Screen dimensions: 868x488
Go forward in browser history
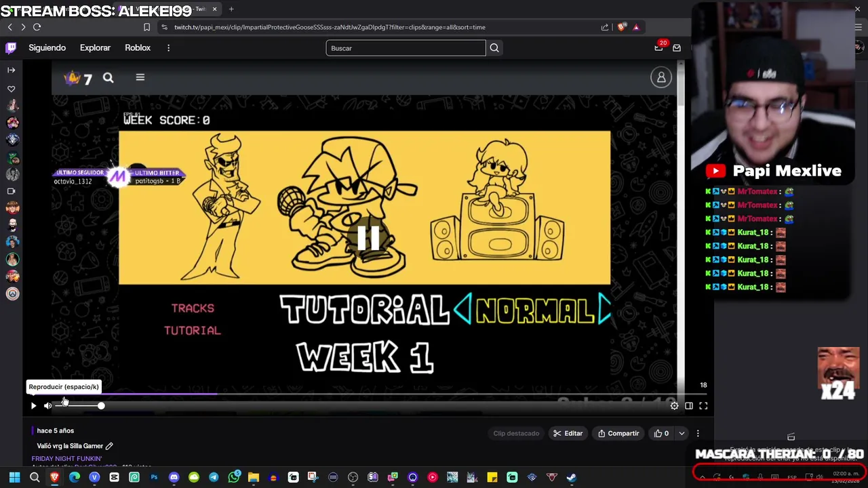click(x=23, y=27)
